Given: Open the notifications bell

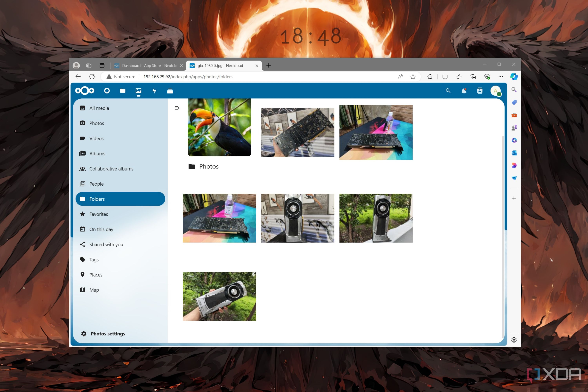Looking at the screenshot, I should click(464, 91).
